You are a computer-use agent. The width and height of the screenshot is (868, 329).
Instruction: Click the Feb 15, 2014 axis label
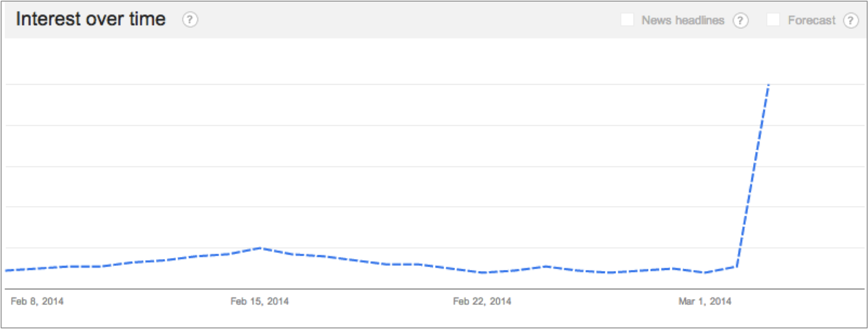click(x=260, y=301)
